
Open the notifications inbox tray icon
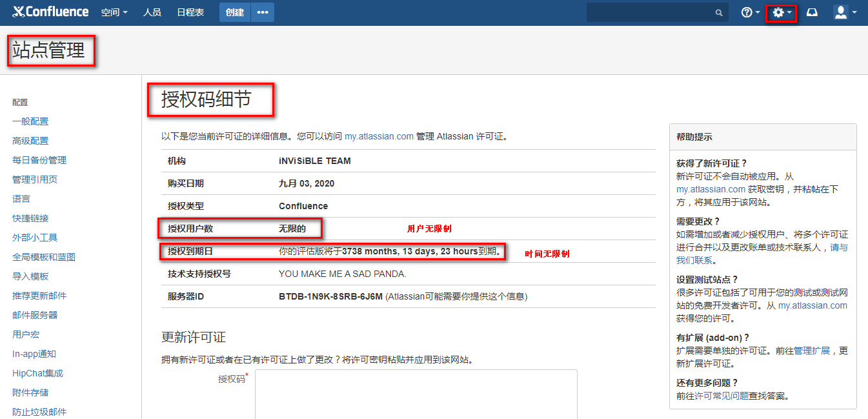click(812, 12)
